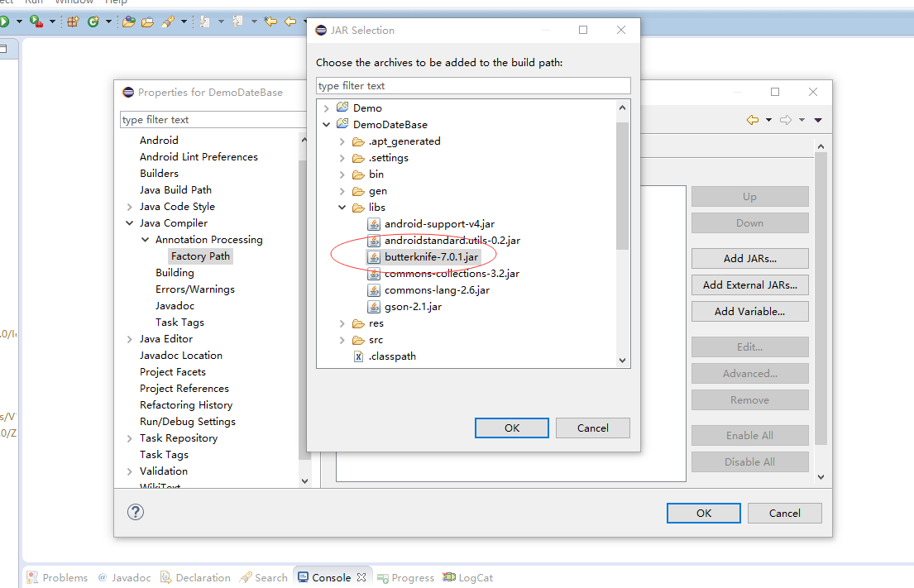Click the New Java Package icon
Screen dimensions: 914x588
tap(73, 22)
